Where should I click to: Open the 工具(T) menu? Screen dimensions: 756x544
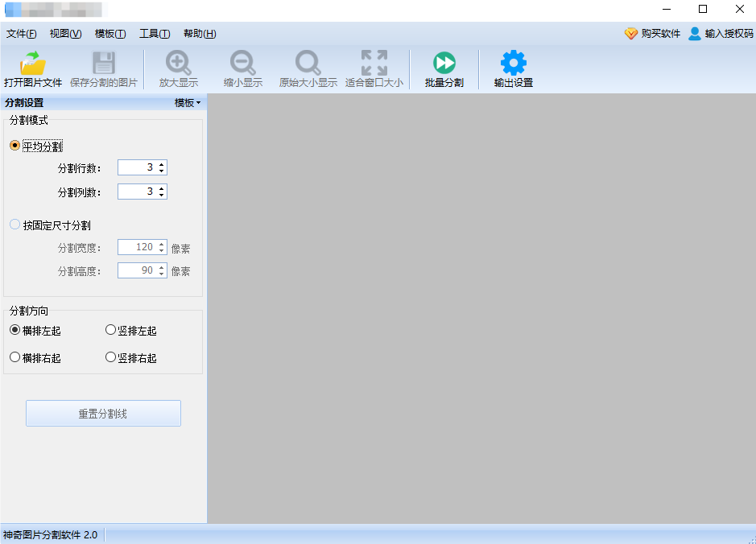tap(155, 34)
